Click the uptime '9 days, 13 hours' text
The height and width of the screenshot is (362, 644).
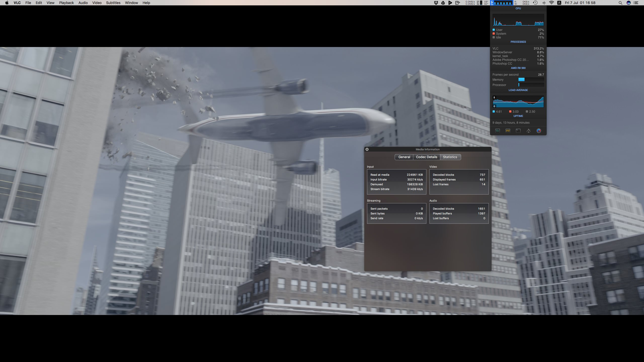tap(511, 123)
